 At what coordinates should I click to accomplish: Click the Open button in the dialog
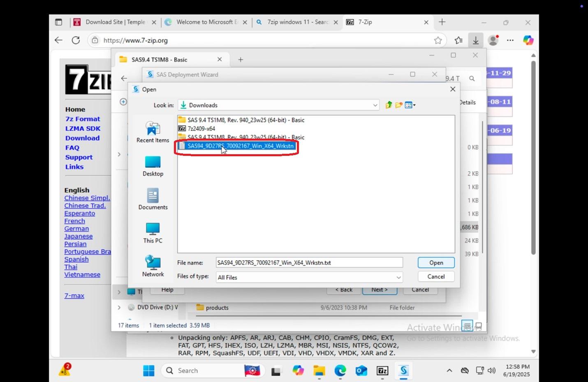(436, 263)
